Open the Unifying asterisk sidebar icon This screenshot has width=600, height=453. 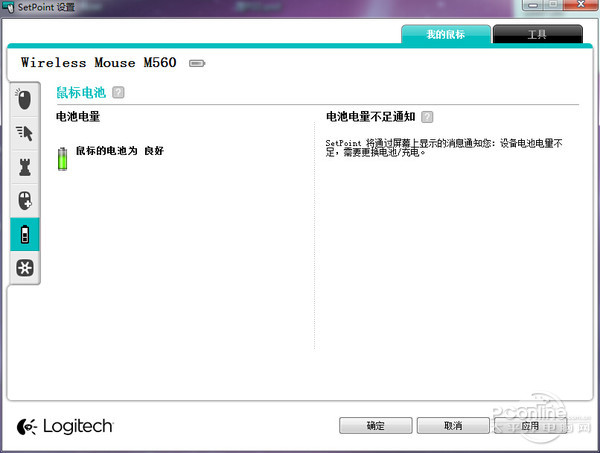click(24, 267)
